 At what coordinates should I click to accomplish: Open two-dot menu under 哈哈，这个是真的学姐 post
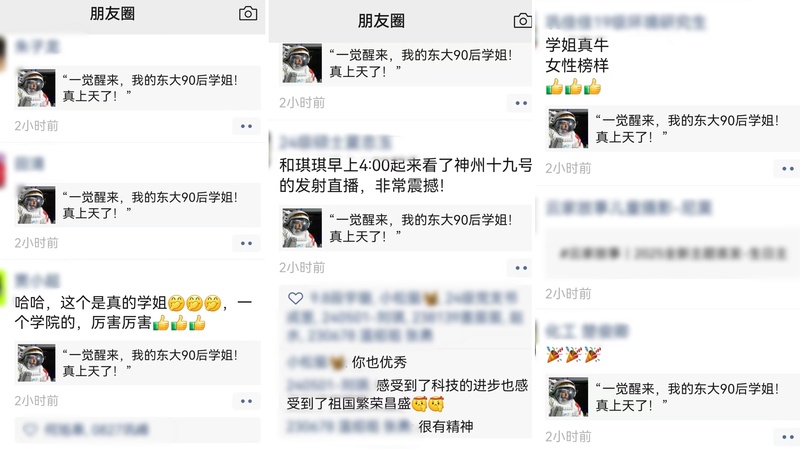(x=246, y=401)
